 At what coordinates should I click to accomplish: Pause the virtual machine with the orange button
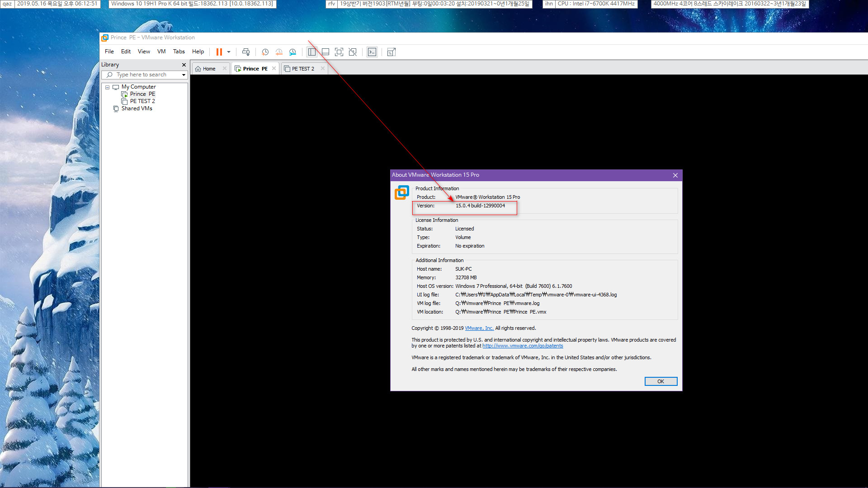pos(219,52)
